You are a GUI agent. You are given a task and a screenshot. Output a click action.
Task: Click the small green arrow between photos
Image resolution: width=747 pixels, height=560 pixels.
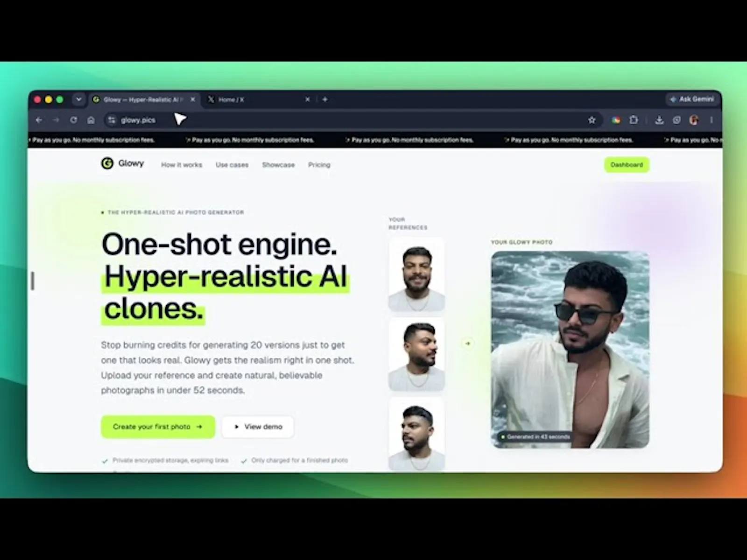(x=468, y=343)
